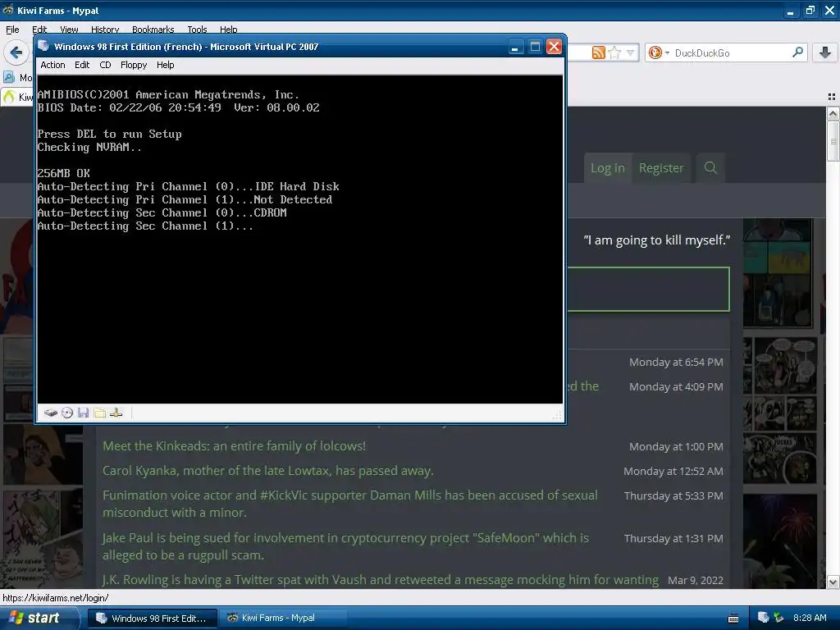The image size is (840, 630).
Task: Click the page scrollbar up arrow
Action: pos(833,113)
